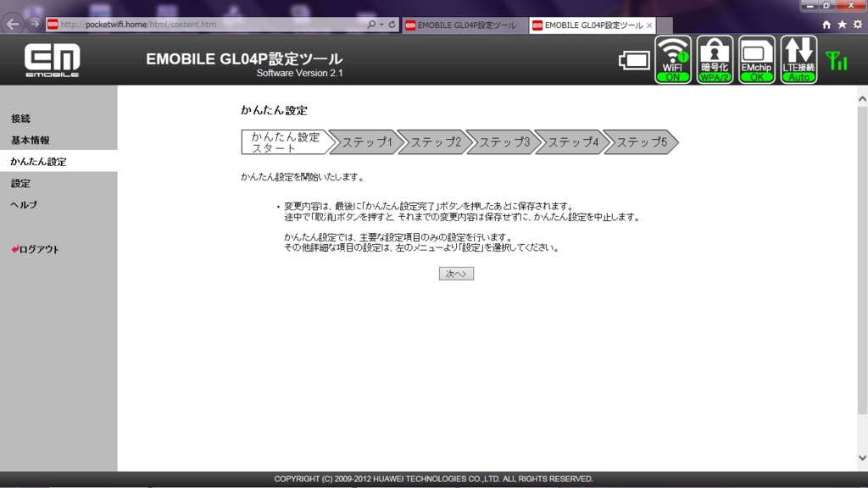Click the text かんたん設定を開始いたします。
Viewport: 868px width, 488px height.
(x=303, y=177)
